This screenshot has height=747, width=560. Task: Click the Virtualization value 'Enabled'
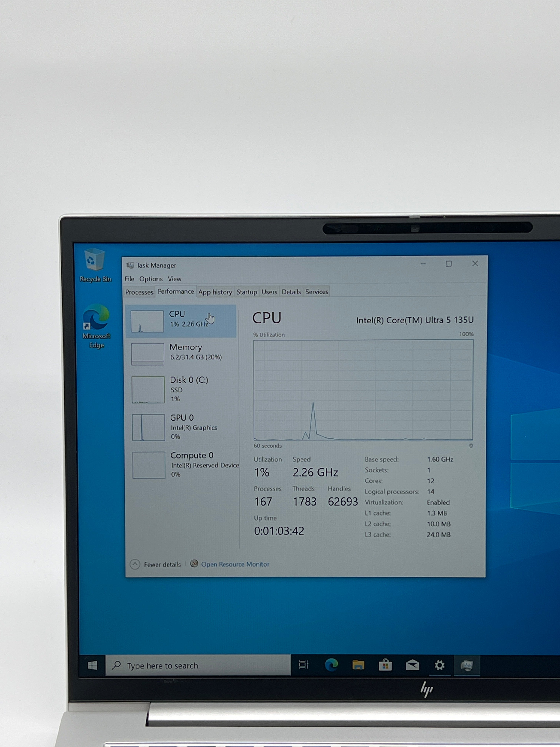click(438, 502)
